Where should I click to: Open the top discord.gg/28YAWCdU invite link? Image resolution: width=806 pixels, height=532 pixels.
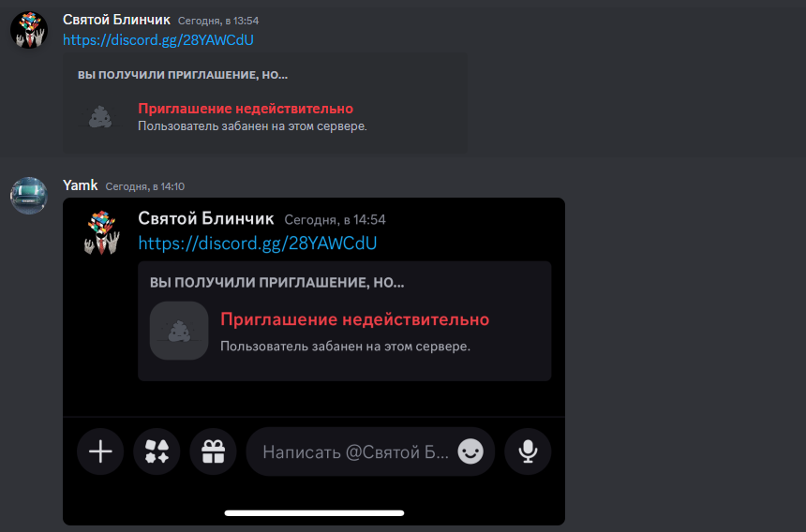pyautogui.click(x=158, y=40)
